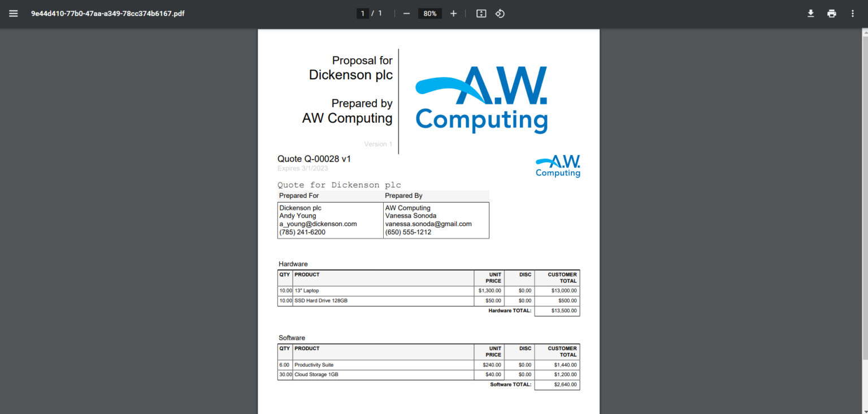Click the 'Software' section heading
This screenshot has height=414, width=868.
[x=292, y=338]
